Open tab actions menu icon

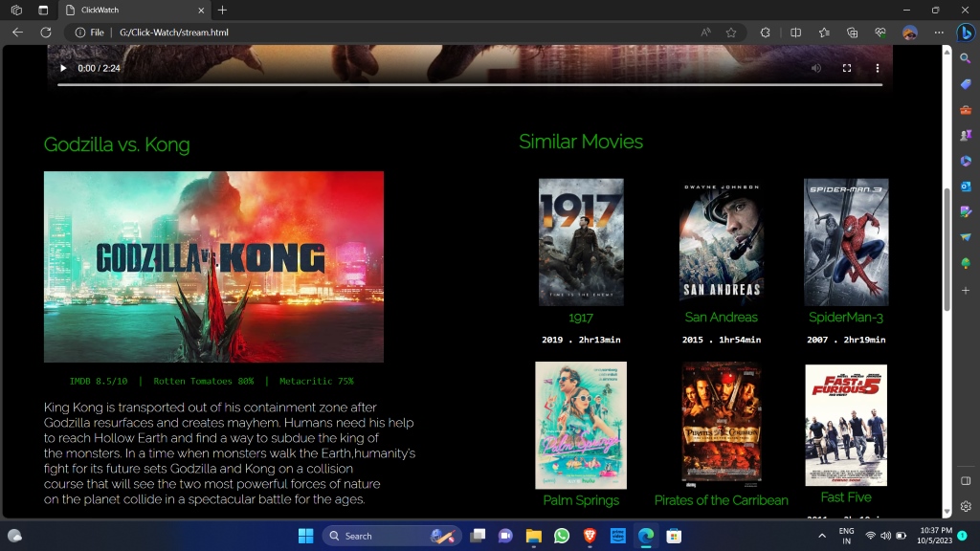[x=43, y=10]
